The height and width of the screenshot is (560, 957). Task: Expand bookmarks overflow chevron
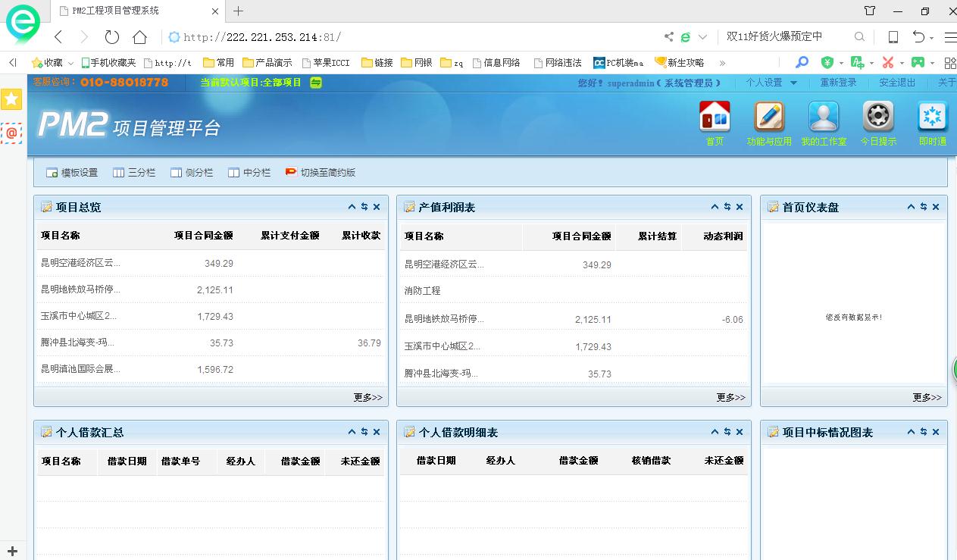click(x=722, y=63)
